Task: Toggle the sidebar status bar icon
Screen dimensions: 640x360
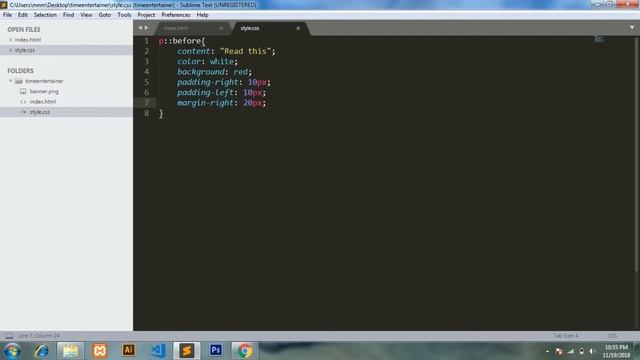Action: tap(9, 336)
